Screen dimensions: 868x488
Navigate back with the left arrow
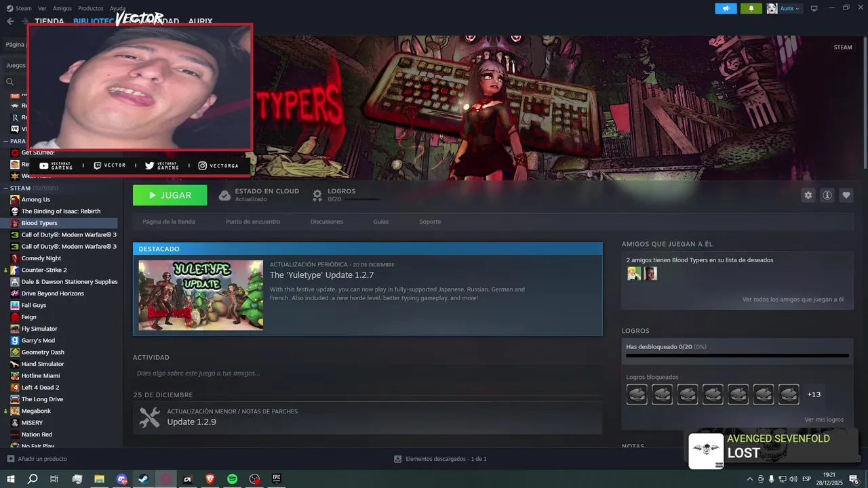point(10,21)
